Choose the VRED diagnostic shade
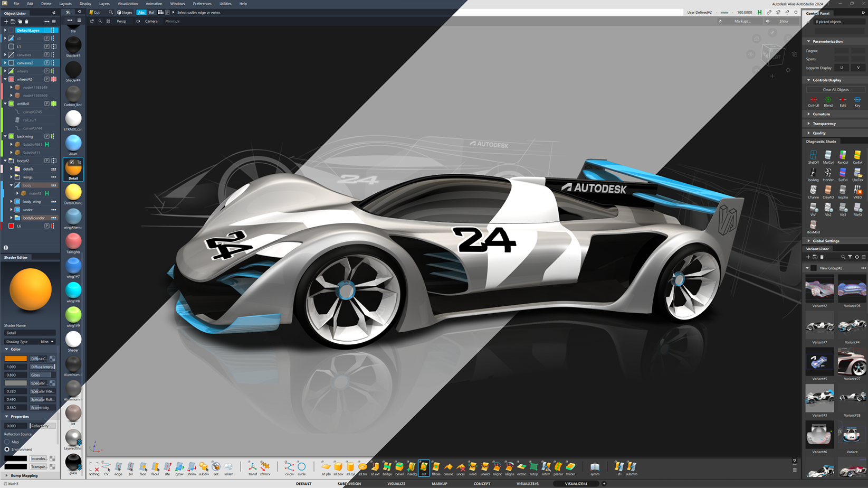868x488 pixels. tap(857, 192)
